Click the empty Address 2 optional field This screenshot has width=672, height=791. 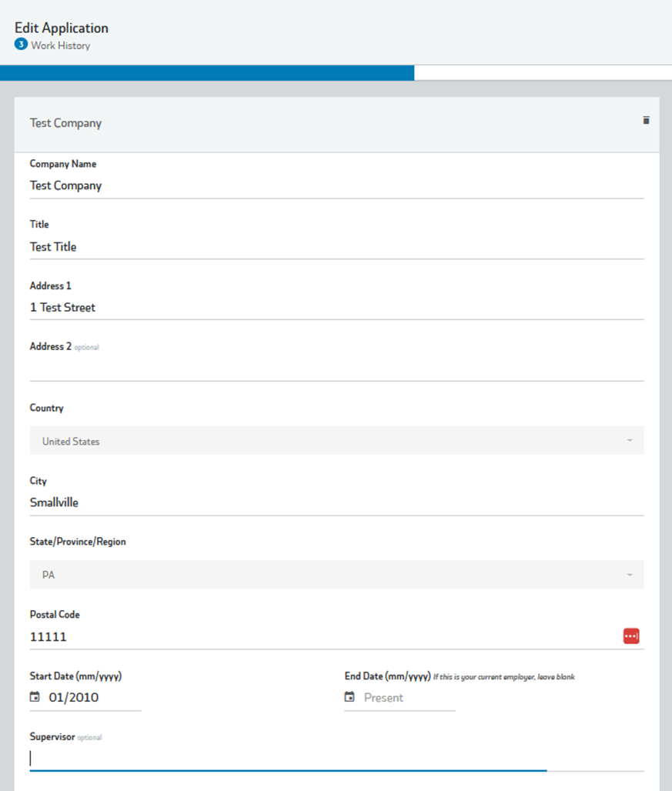pos(336,369)
